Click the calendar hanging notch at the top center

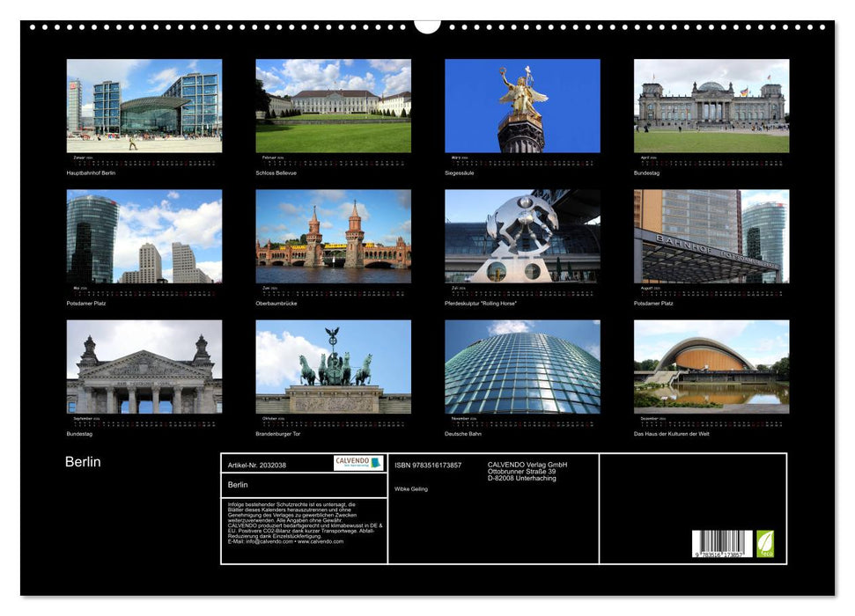pos(427,26)
